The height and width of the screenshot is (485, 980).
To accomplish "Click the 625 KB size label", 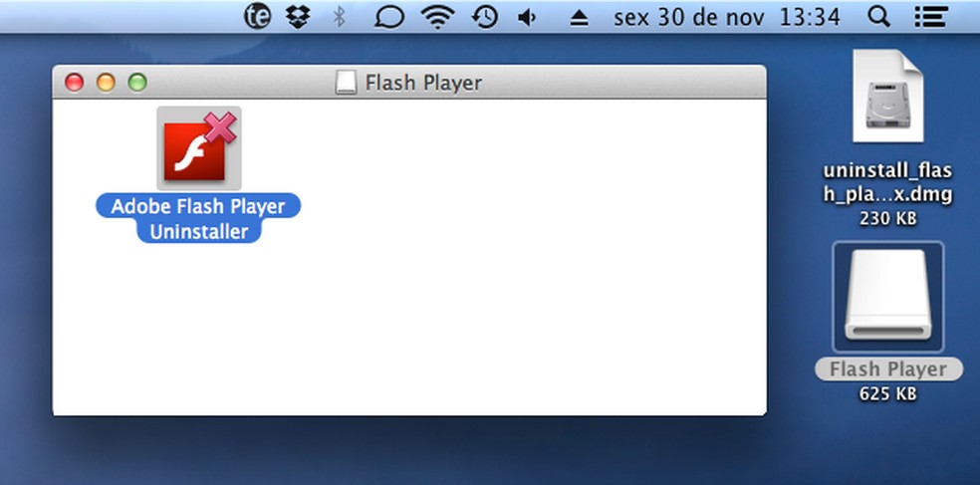I will [888, 393].
